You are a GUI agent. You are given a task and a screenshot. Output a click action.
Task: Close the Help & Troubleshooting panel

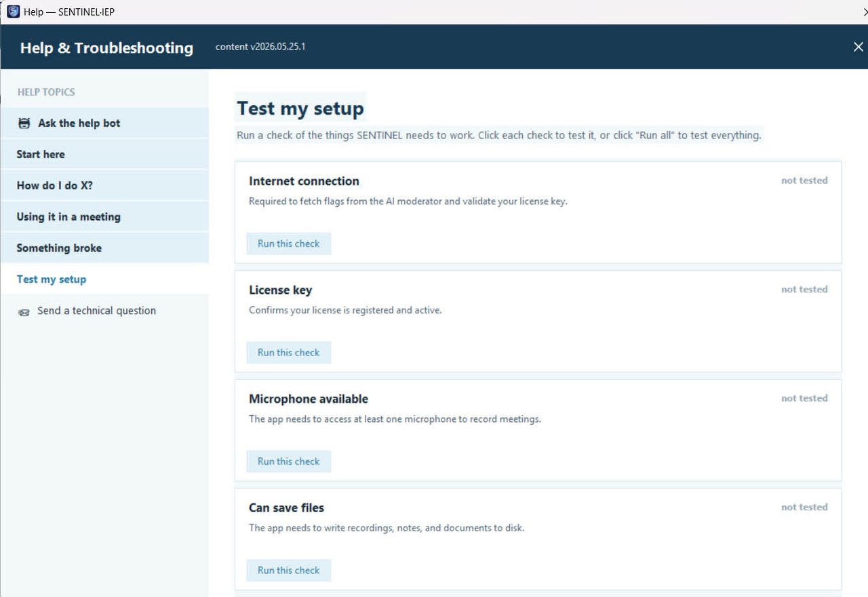pos(858,47)
